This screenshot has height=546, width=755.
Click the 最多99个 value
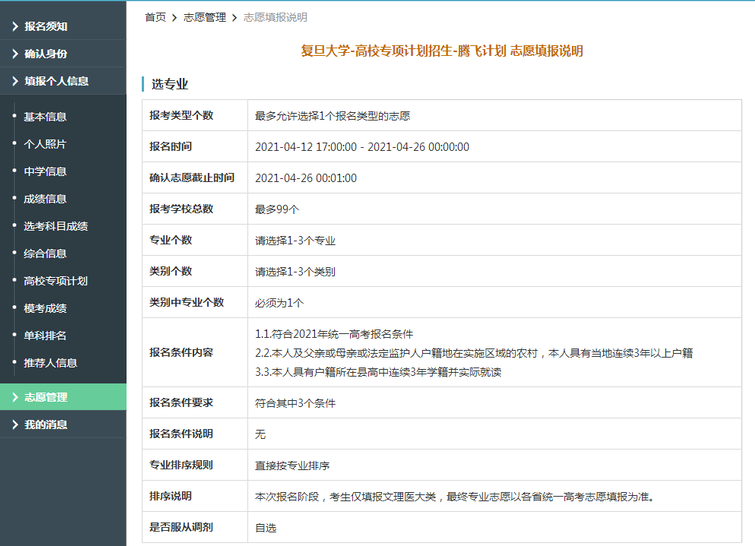pyautogui.click(x=277, y=209)
